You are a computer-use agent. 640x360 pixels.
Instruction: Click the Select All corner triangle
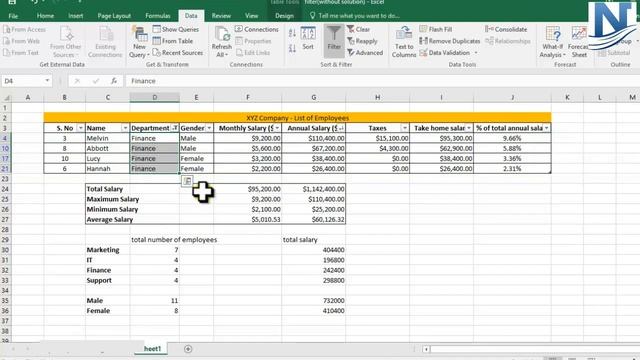pos(6,98)
